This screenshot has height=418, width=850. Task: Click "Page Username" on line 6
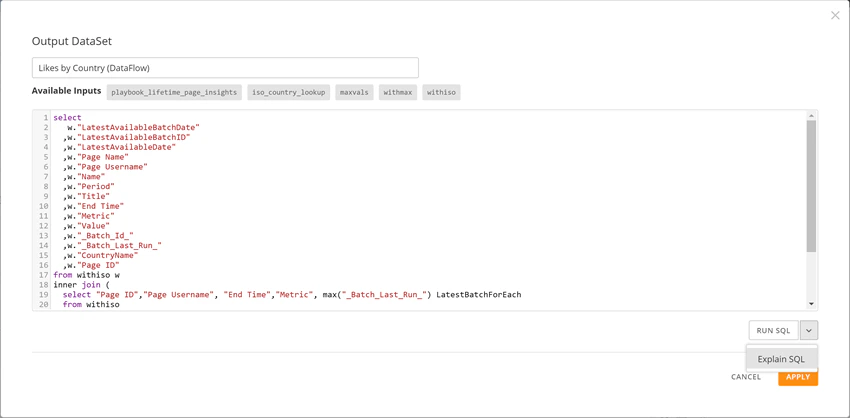[x=112, y=167]
